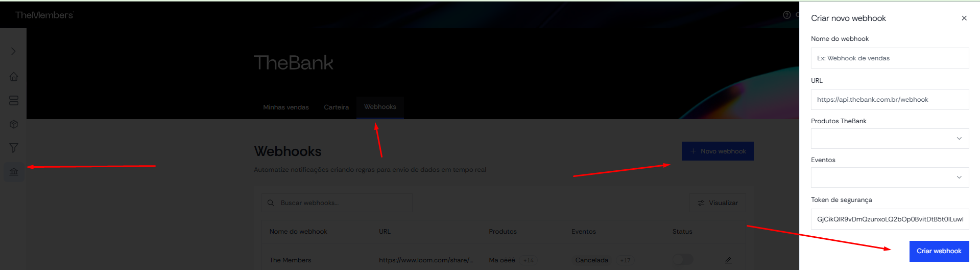Click the Token de segurança field
Screen dimensions: 980x270
(x=890, y=219)
